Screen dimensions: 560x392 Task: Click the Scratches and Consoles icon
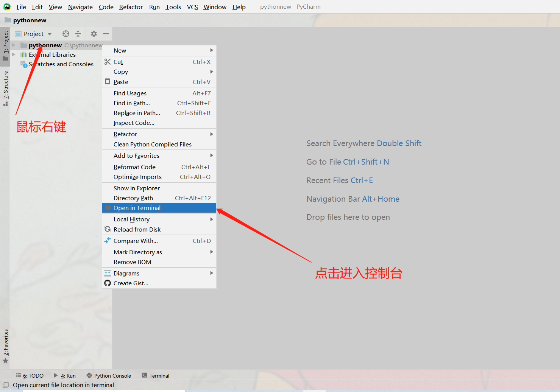(24, 64)
